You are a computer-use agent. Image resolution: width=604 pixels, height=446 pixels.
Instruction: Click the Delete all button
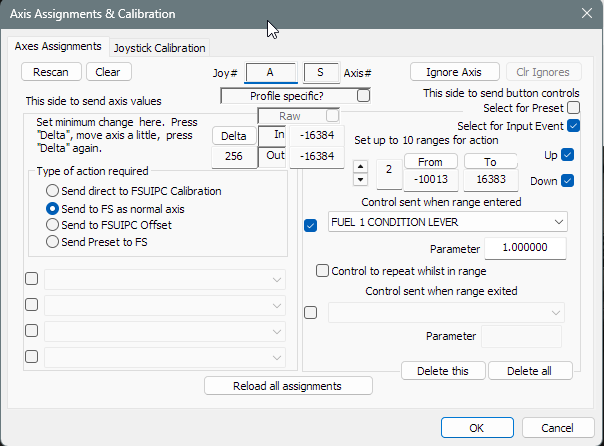coord(530,371)
